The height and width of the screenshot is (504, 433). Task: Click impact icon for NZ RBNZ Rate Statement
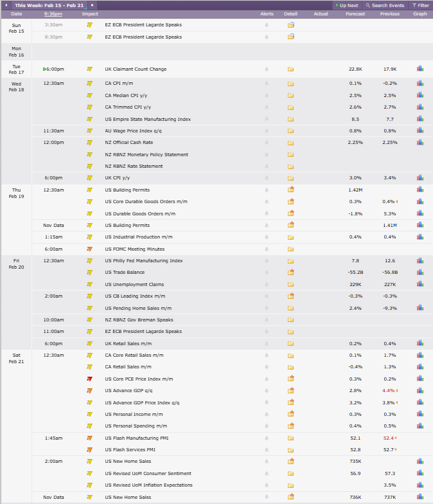click(90, 166)
